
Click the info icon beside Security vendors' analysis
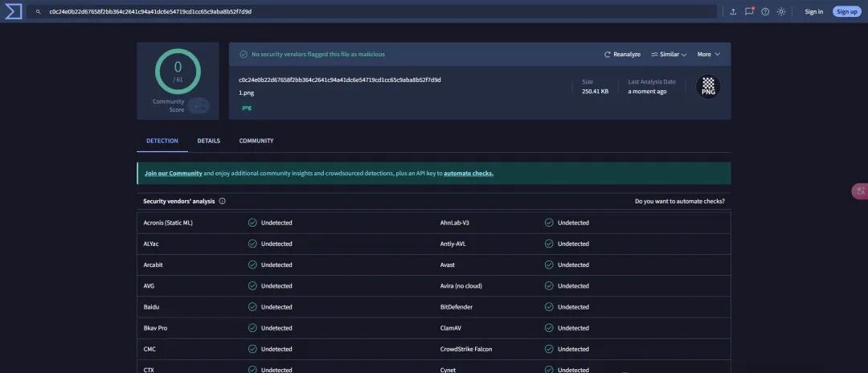point(222,202)
